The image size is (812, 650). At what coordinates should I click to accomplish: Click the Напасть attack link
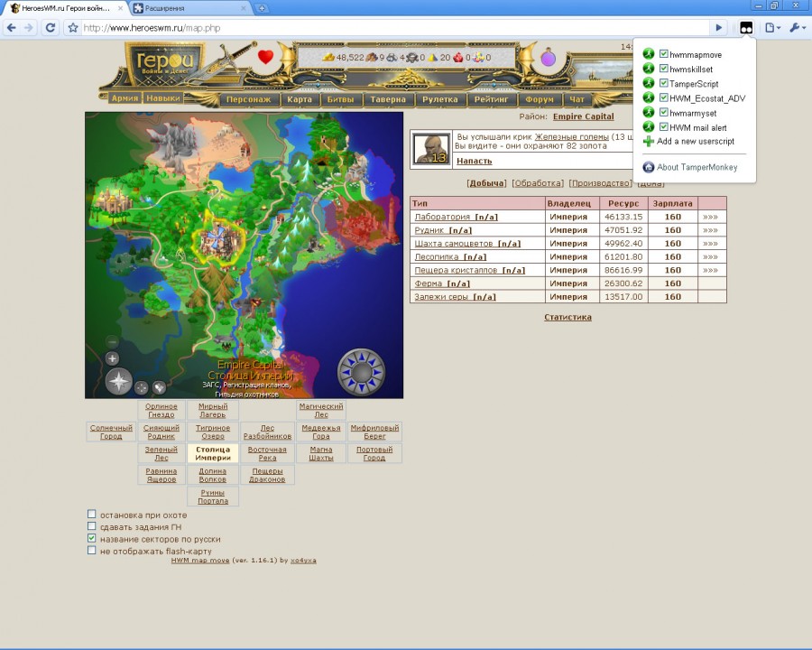(474, 161)
